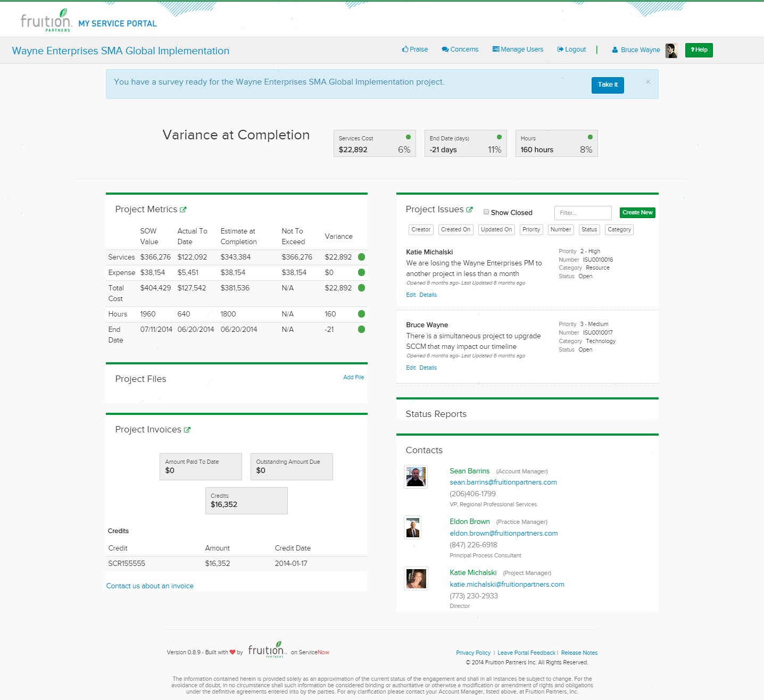Image resolution: width=764 pixels, height=700 pixels.
Task: Sort issues by Updated On
Action: click(496, 230)
